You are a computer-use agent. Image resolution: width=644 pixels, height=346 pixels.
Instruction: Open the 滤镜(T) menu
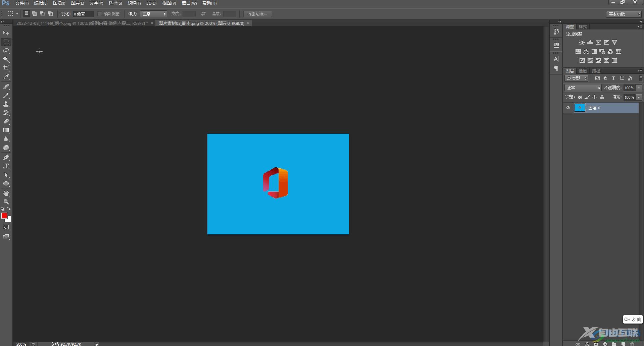pyautogui.click(x=134, y=3)
